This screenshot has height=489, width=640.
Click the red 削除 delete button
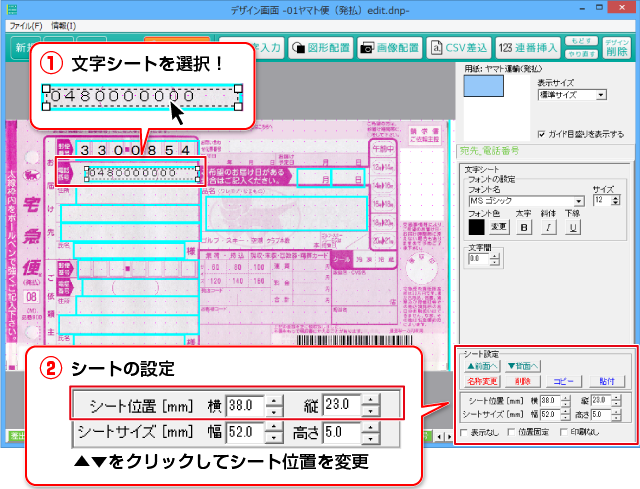(523, 381)
